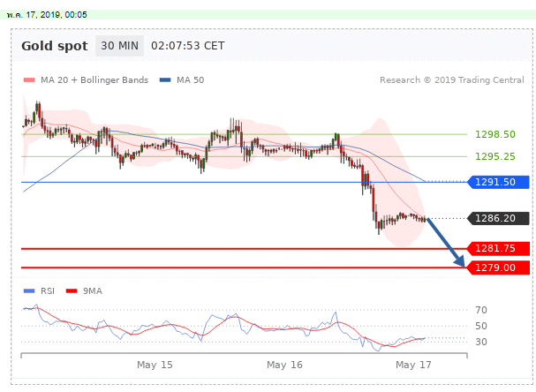Click the MA 50 legend text

coord(190,80)
